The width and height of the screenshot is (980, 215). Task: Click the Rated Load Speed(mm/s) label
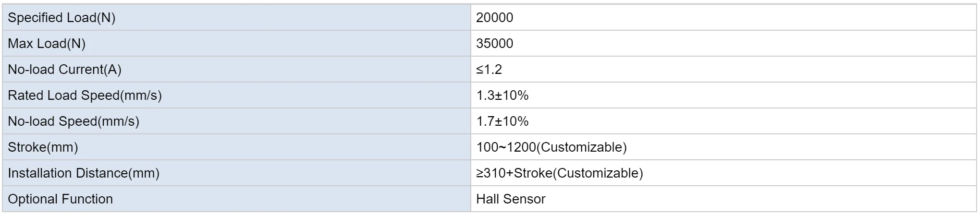85,96
